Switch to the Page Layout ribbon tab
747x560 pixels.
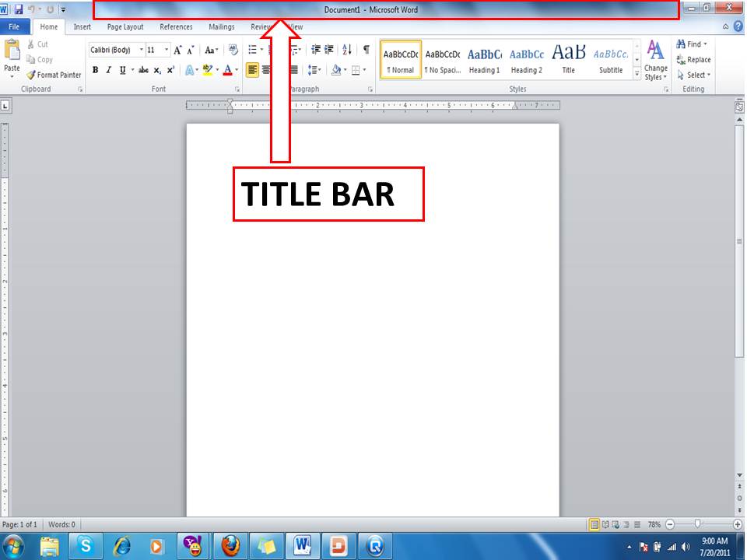pyautogui.click(x=124, y=26)
